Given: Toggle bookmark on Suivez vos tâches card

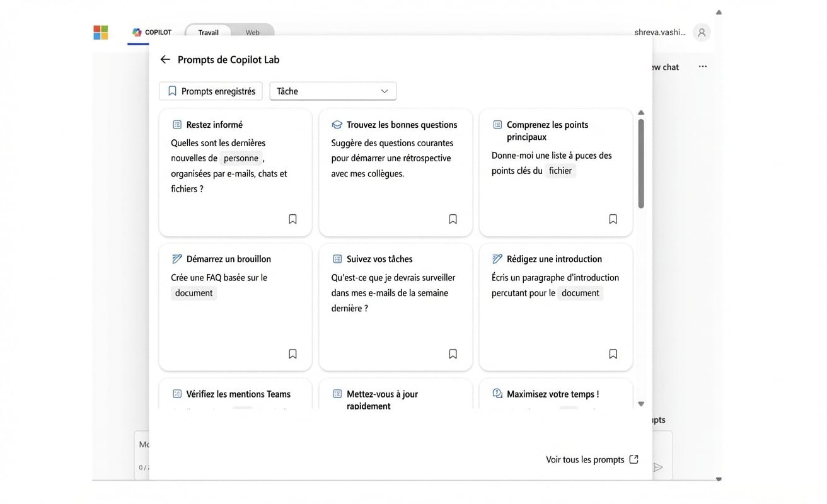Looking at the screenshot, I should (x=453, y=354).
